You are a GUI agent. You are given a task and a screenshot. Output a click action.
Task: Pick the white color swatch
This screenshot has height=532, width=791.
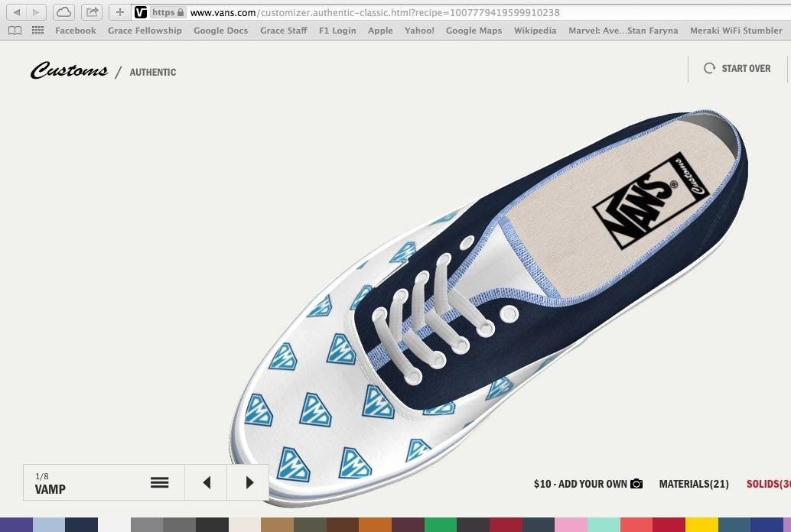pos(114,524)
